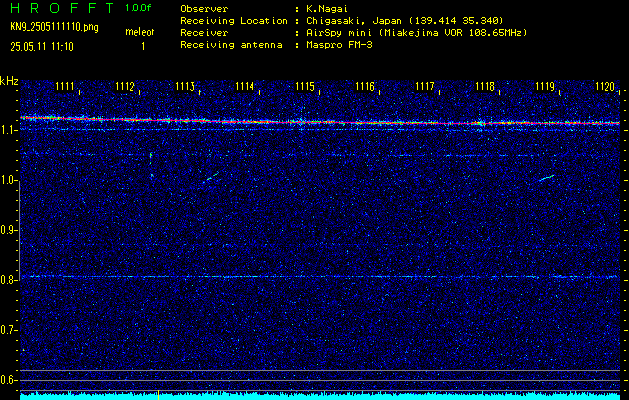Click the meteor echo streak near 1113
The height and width of the screenshot is (400, 629).
[x=213, y=177]
